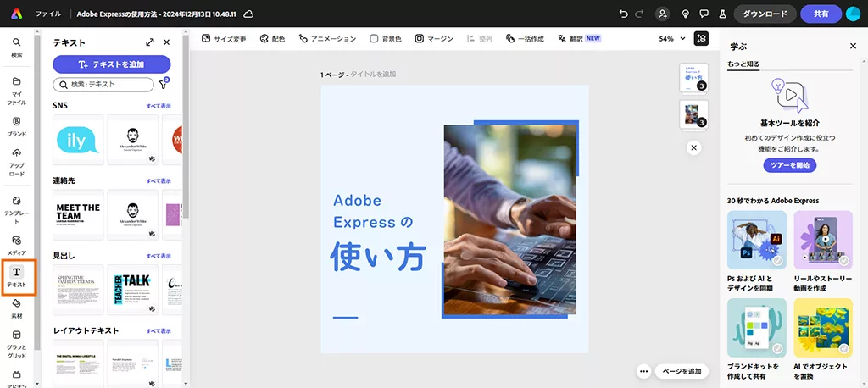868x388 pixels.
Task: Click the document title in the header
Action: point(157,14)
